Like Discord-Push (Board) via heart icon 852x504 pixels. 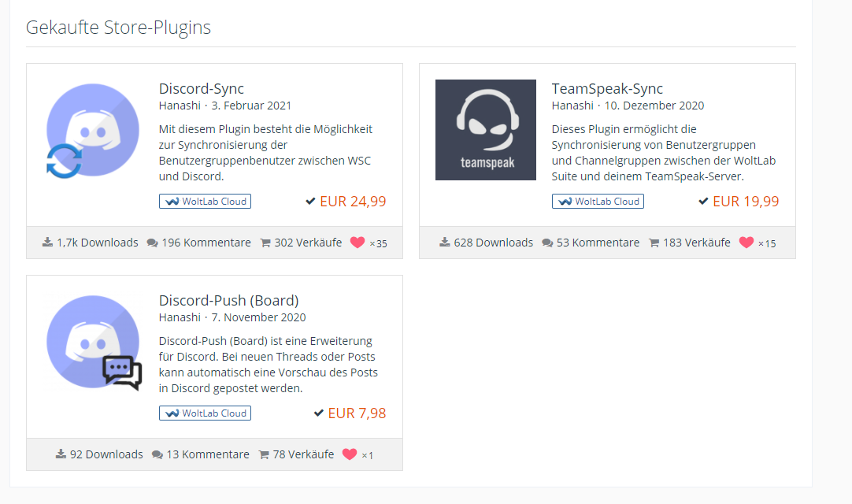coord(350,454)
